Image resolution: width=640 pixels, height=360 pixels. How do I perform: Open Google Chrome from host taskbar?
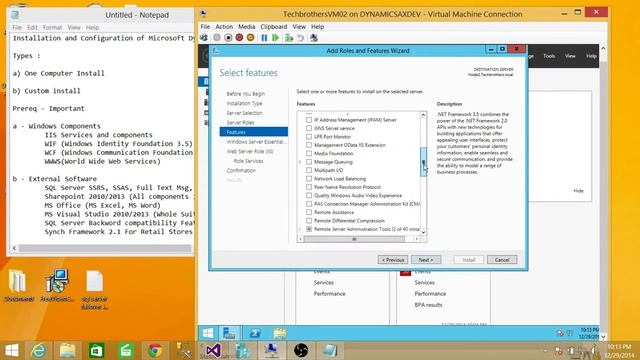tap(155, 350)
